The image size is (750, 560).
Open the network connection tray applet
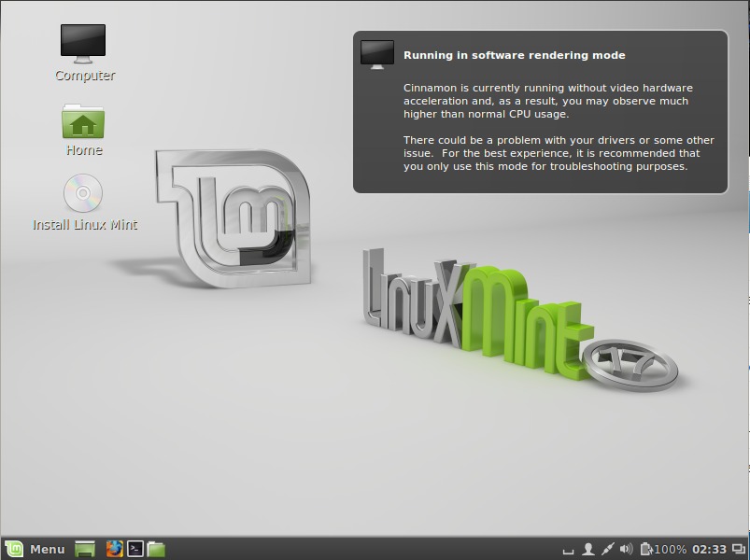pyautogui.click(x=607, y=550)
